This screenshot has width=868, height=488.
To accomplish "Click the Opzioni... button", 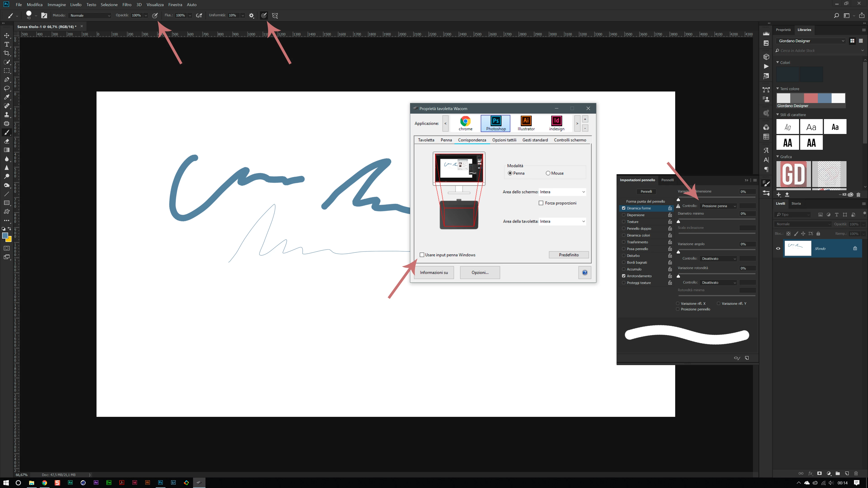I will coord(480,272).
